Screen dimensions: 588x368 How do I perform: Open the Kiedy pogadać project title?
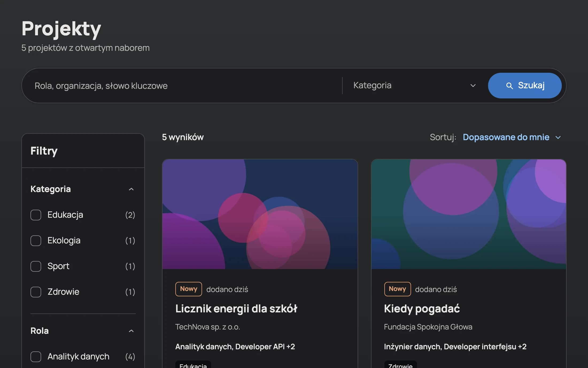tap(422, 309)
